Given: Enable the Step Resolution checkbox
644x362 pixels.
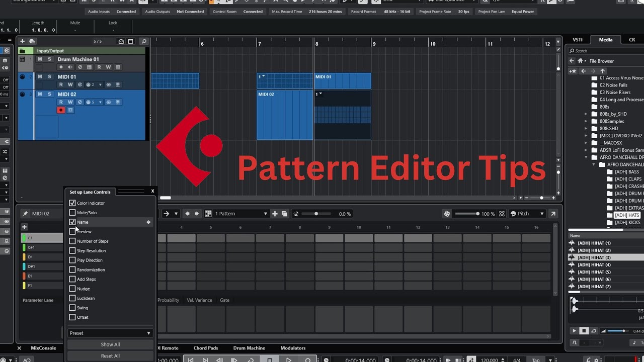Looking at the screenshot, I should [x=72, y=251].
